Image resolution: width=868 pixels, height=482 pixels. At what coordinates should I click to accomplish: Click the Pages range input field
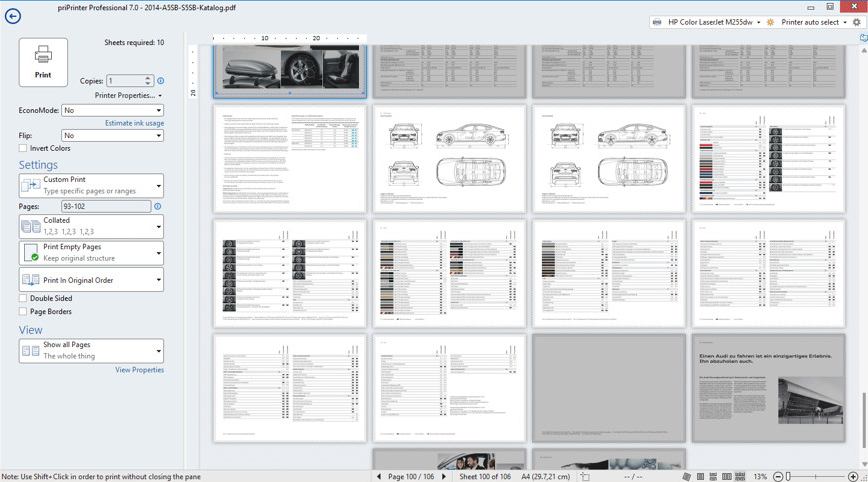coord(105,207)
